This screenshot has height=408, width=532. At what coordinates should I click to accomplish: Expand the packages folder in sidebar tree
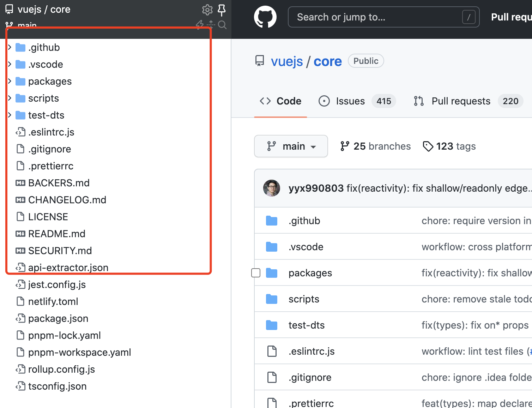click(10, 81)
